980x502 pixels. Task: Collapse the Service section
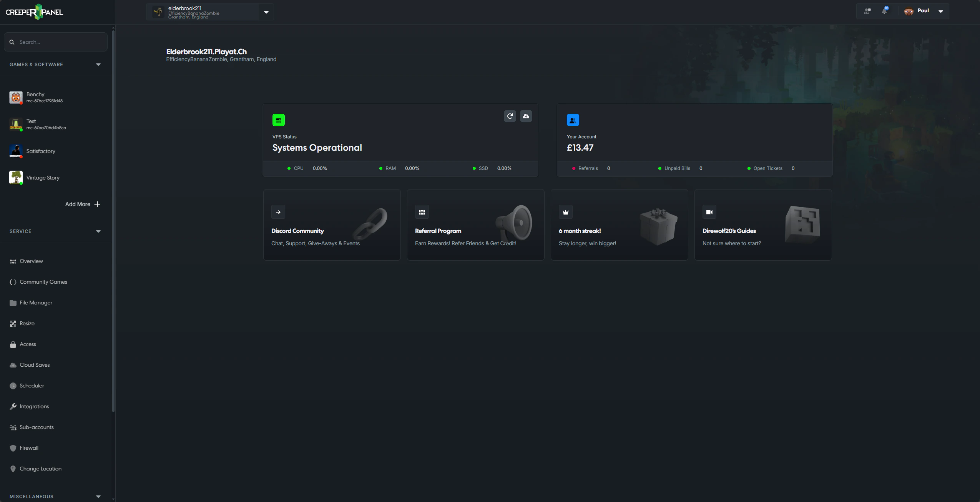pos(98,231)
